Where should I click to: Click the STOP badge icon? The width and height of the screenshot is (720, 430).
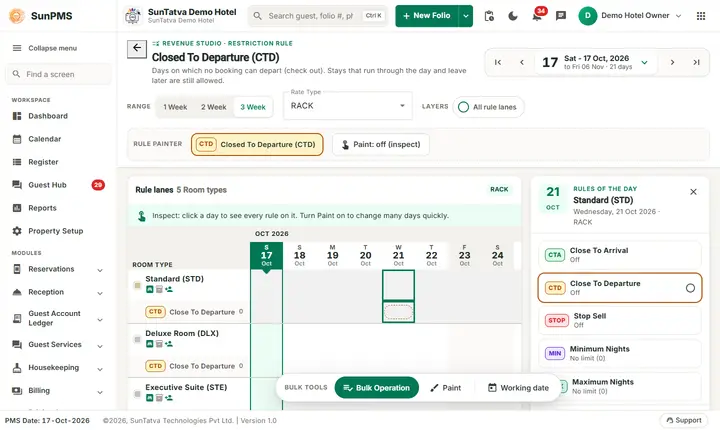[557, 320]
